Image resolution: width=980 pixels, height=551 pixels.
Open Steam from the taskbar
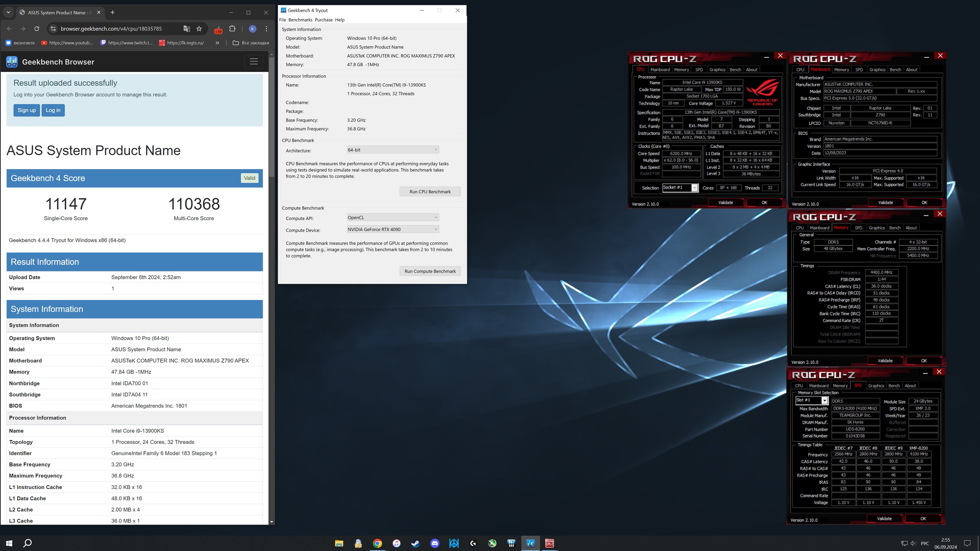[416, 543]
